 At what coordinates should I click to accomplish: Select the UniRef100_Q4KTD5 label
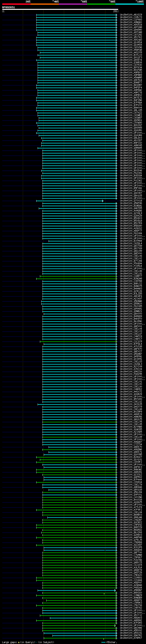(x=131, y=208)
